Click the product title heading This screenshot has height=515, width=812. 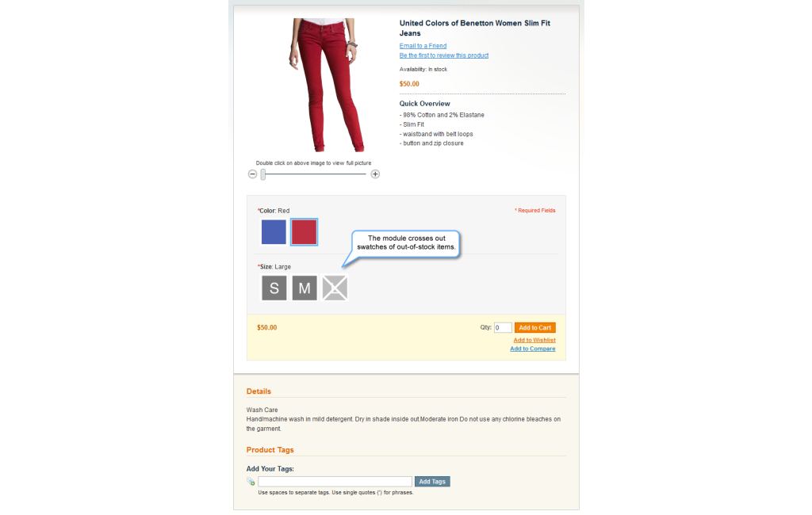tap(474, 28)
